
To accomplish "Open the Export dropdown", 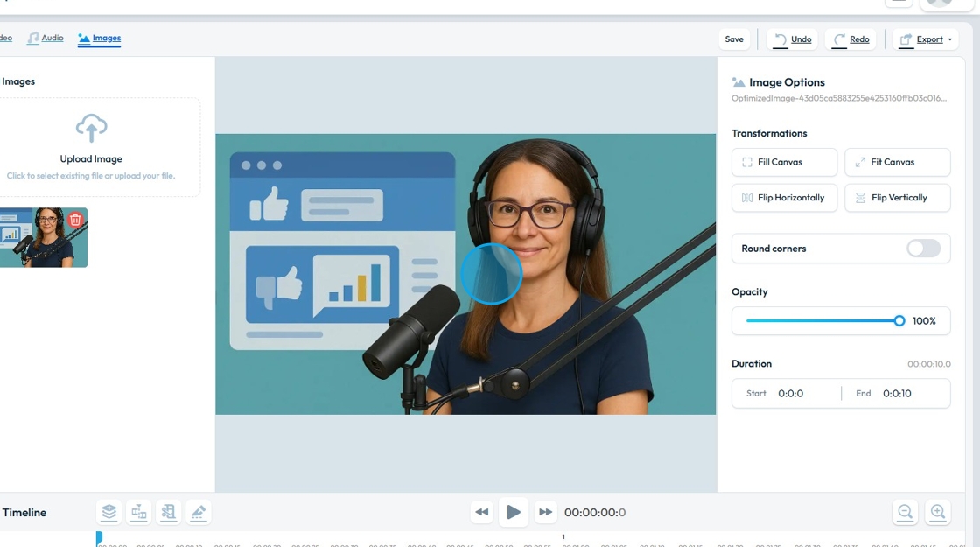I will pos(926,39).
